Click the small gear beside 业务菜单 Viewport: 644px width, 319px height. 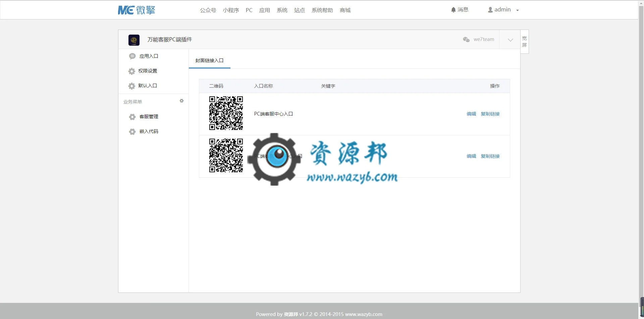pyautogui.click(x=181, y=101)
